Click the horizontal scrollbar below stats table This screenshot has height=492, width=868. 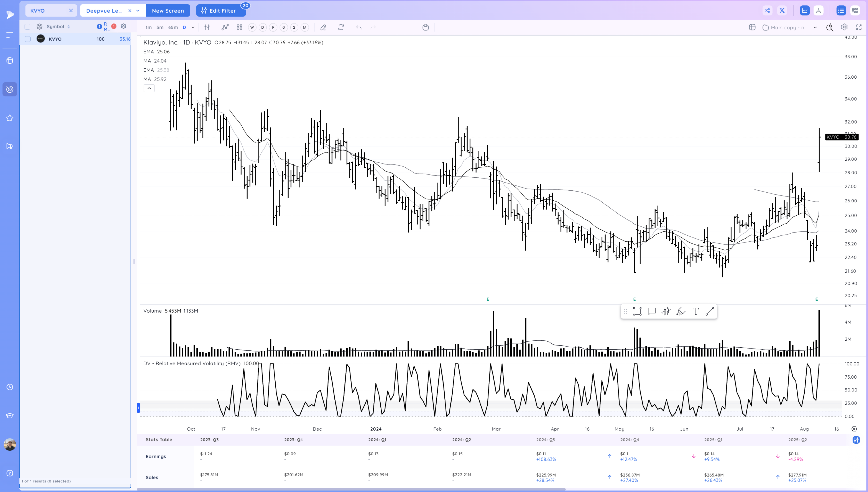[351, 489]
